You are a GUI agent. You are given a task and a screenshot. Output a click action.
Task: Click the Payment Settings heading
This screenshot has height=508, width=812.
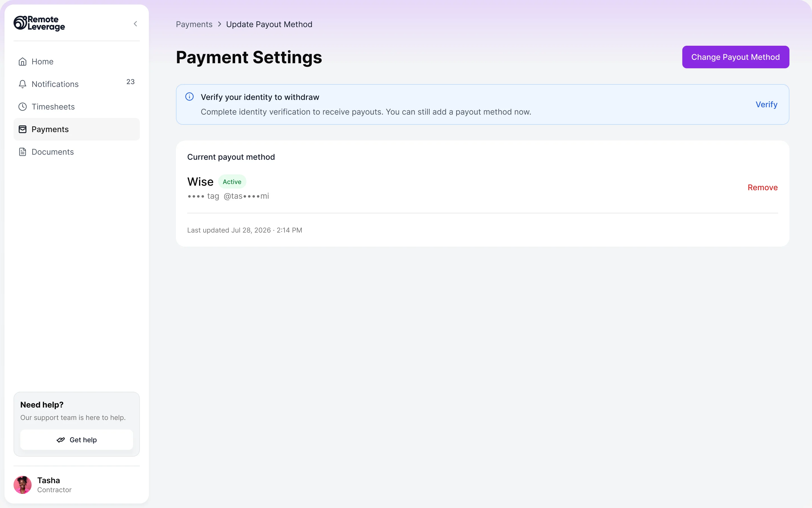click(249, 57)
